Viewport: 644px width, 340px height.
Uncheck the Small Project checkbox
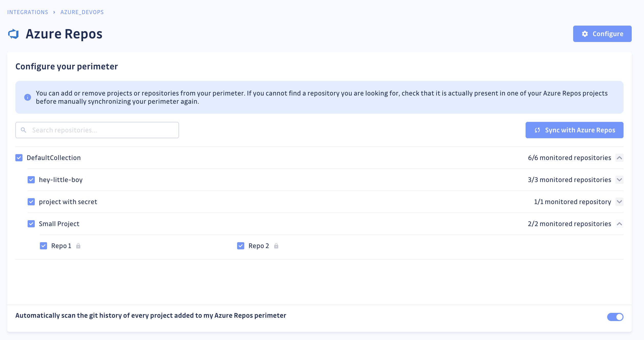click(x=31, y=224)
